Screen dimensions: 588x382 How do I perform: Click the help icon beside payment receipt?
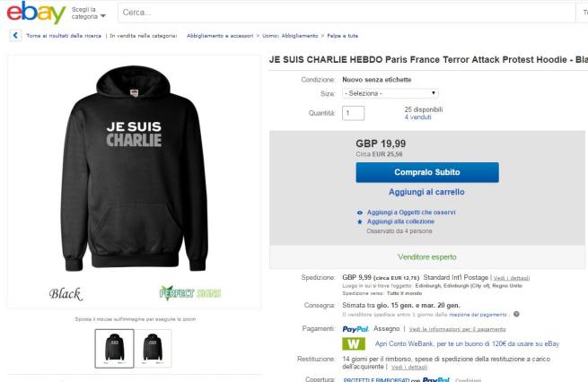[518, 314]
